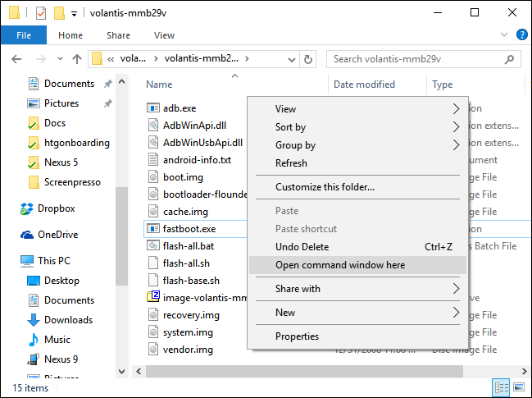Open the Quick Access Toolbar dropdown arrow
The width and height of the screenshot is (532, 398).
tap(74, 13)
